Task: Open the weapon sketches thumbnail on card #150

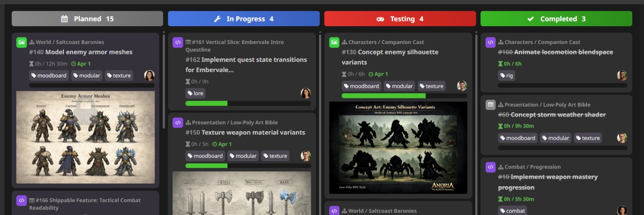Action: 242,193
